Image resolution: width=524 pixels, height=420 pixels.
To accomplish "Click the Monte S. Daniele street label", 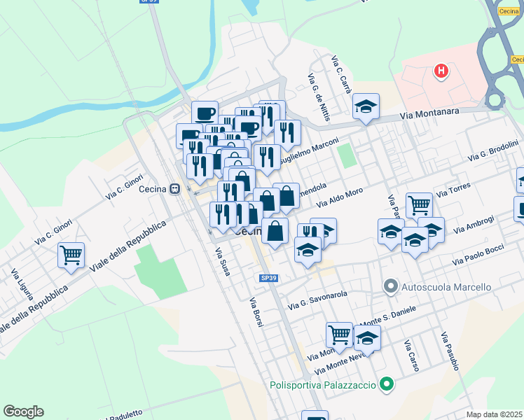I will [x=389, y=316].
